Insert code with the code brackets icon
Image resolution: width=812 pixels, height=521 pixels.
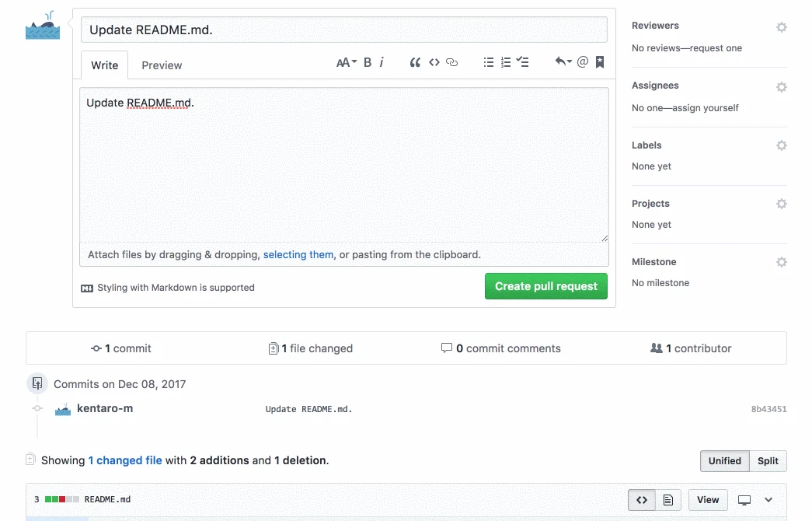(x=434, y=63)
